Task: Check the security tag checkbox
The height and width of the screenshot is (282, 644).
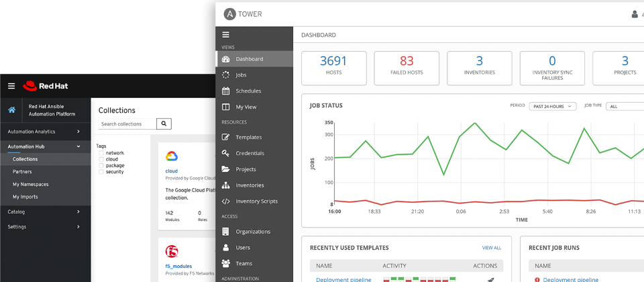Action: pos(101,172)
